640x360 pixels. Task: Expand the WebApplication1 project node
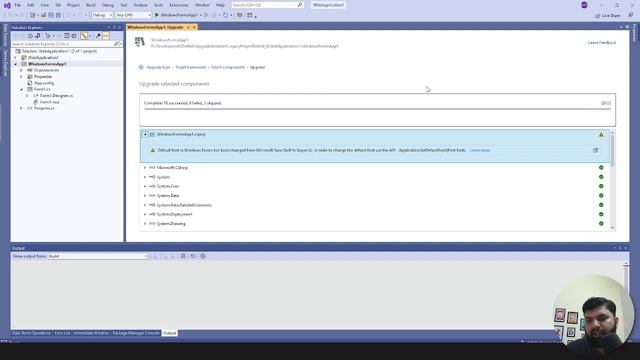pos(16,58)
